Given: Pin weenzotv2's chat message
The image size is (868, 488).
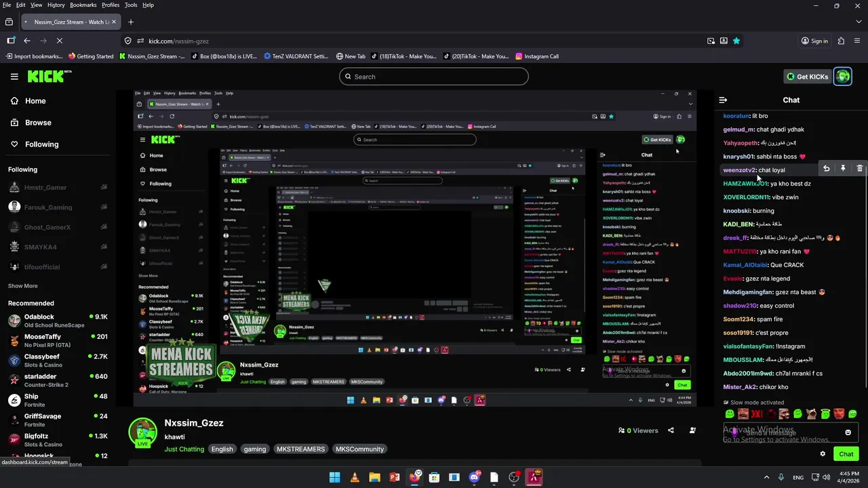Looking at the screenshot, I should [x=843, y=169].
